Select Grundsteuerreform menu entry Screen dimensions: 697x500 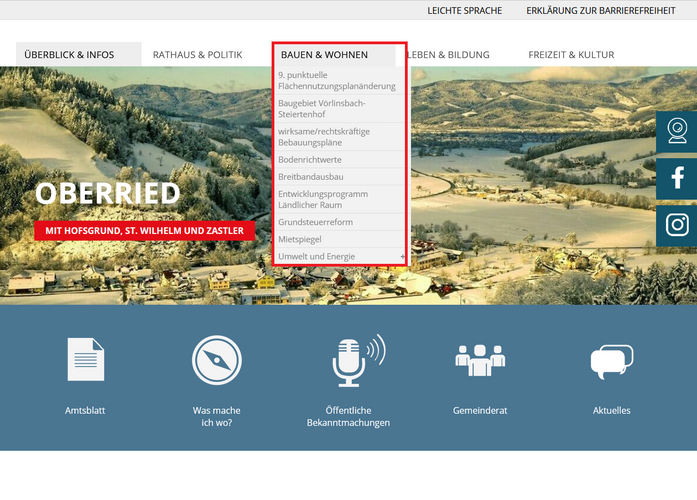[x=315, y=222]
